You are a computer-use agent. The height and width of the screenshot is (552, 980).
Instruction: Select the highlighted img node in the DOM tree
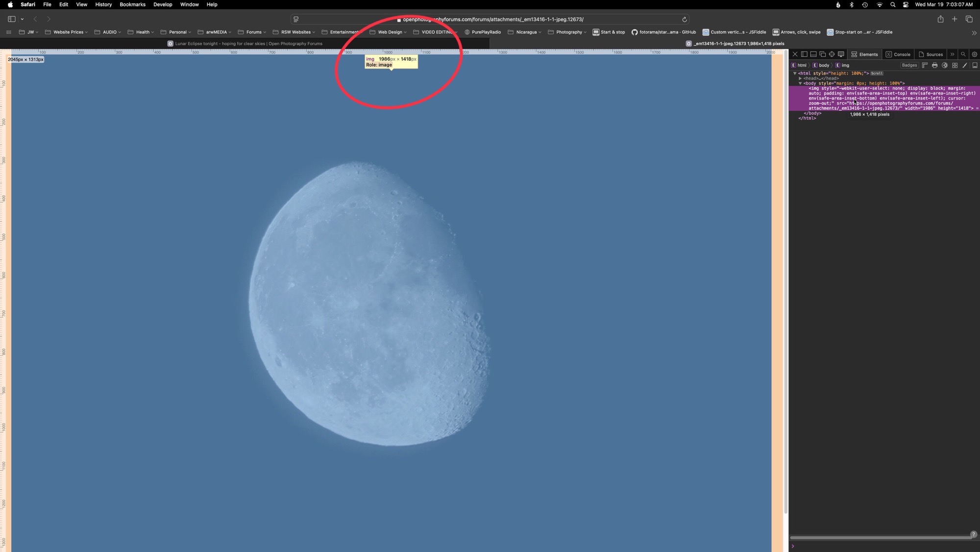tap(884, 98)
